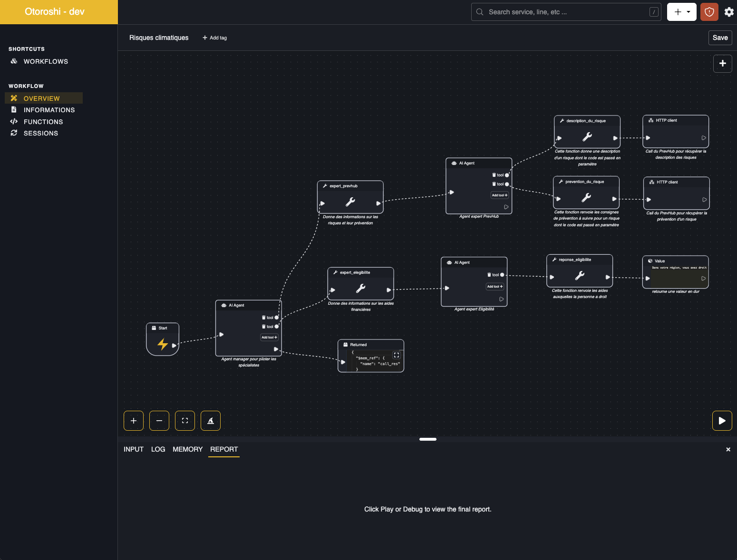Open the white plus dropdown in the header
Viewport: 737px width, 560px height.
coord(682,12)
